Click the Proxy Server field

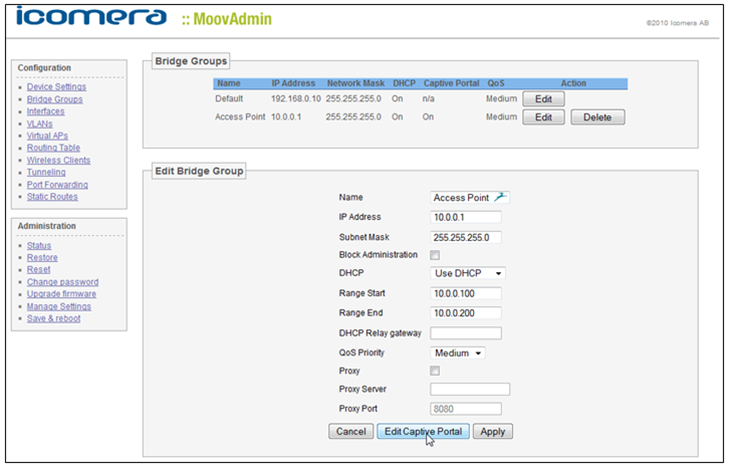click(x=470, y=389)
